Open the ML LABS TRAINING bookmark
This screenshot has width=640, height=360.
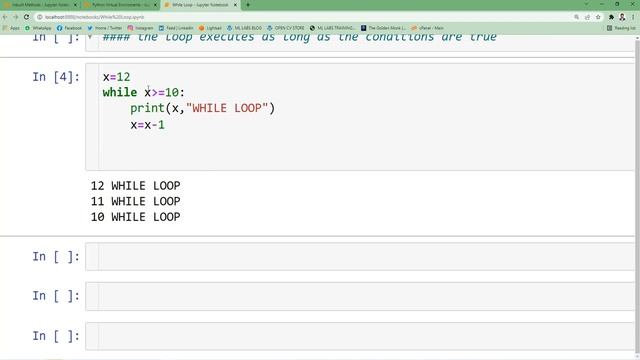[x=332, y=28]
